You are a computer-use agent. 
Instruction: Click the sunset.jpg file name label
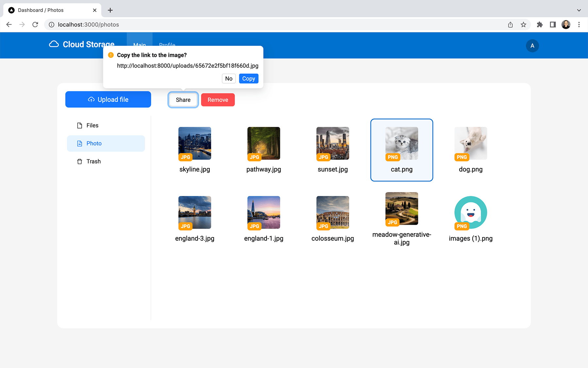pos(333,169)
